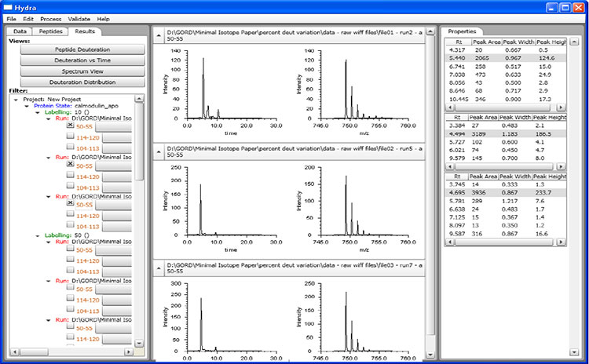Screen dimensions: 589x364
Task: Collapse the Protein State: calmodulin_apo node
Action: [27, 106]
